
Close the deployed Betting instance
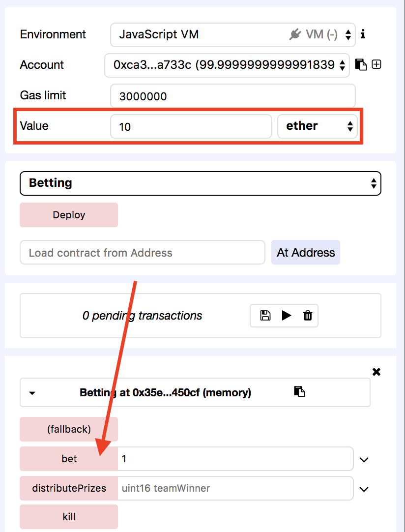(x=376, y=372)
